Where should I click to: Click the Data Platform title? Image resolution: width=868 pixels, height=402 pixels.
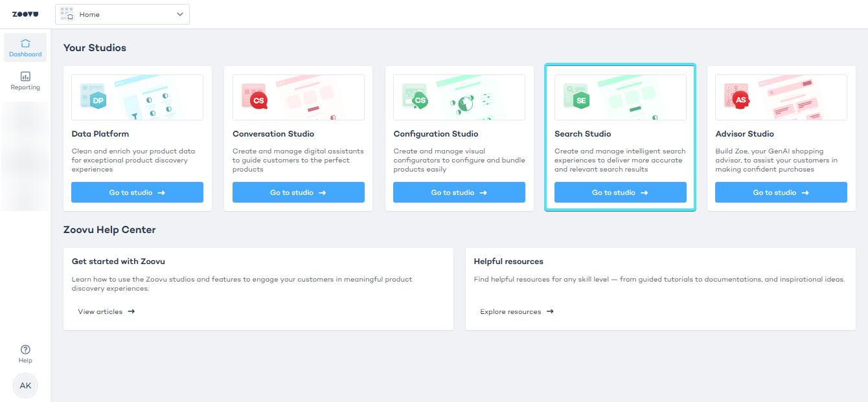pyautogui.click(x=100, y=134)
